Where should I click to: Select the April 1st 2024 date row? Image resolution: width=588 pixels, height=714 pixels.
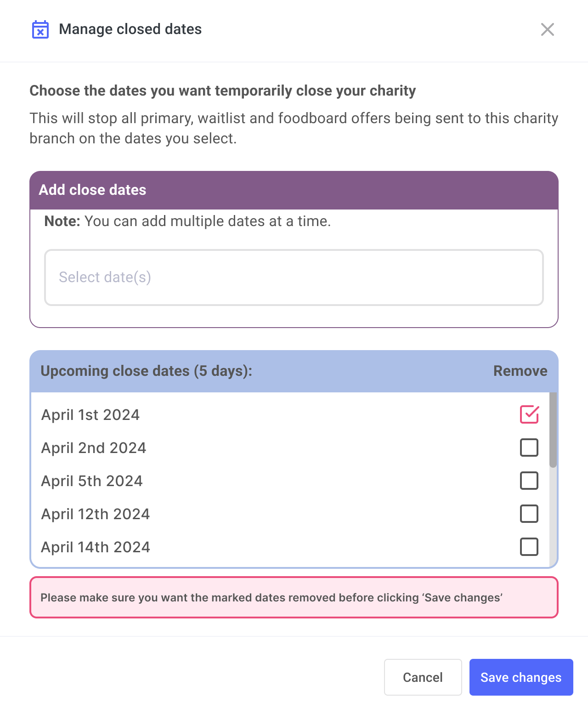(x=290, y=414)
